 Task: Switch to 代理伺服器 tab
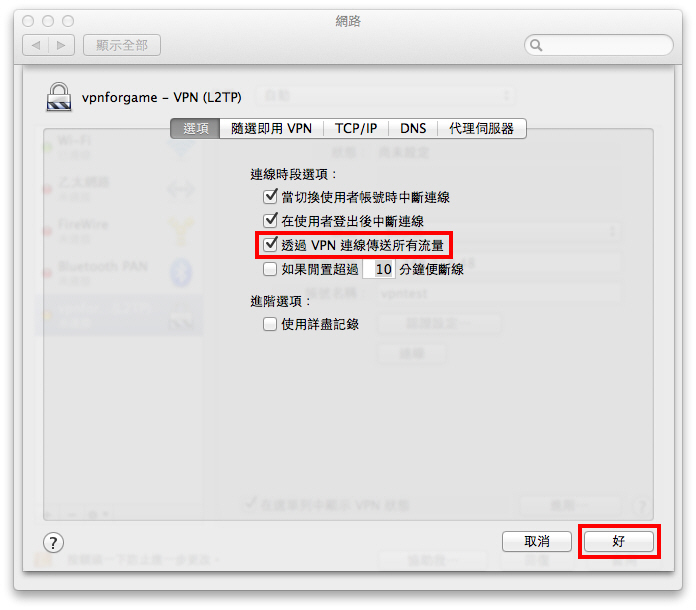[482, 128]
